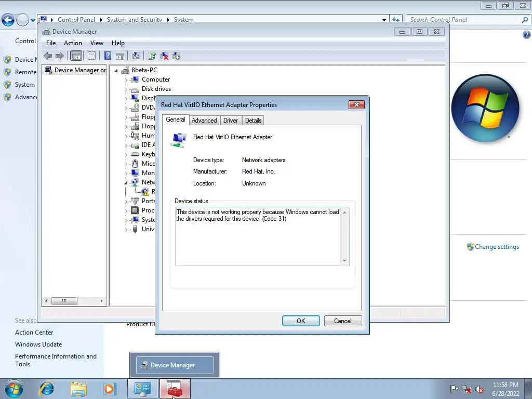Open the Windows Update link
The height and width of the screenshot is (399, 532).
coord(38,344)
